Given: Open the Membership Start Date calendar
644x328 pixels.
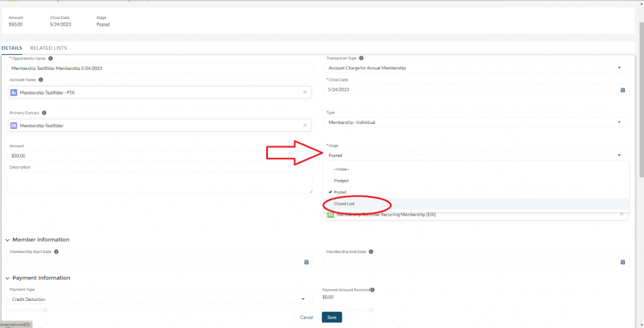Looking at the screenshot, I should point(306,262).
